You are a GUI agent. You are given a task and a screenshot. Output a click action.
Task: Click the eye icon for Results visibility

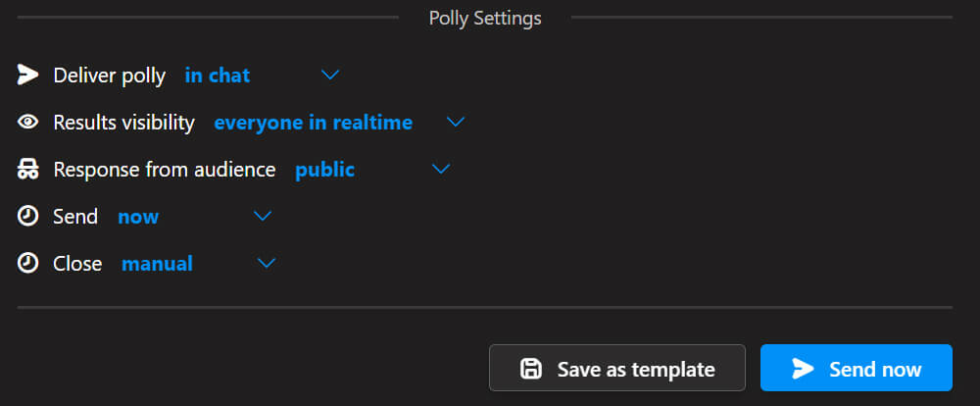28,123
